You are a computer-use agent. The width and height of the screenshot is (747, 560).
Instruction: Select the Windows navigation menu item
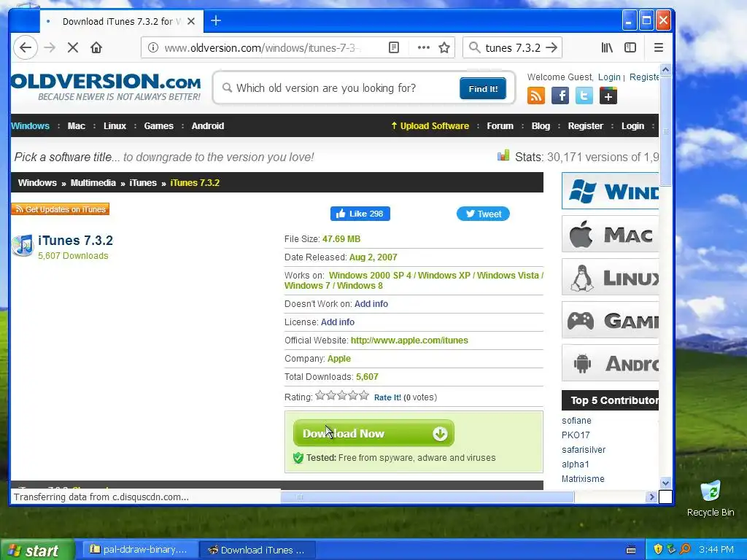point(30,126)
